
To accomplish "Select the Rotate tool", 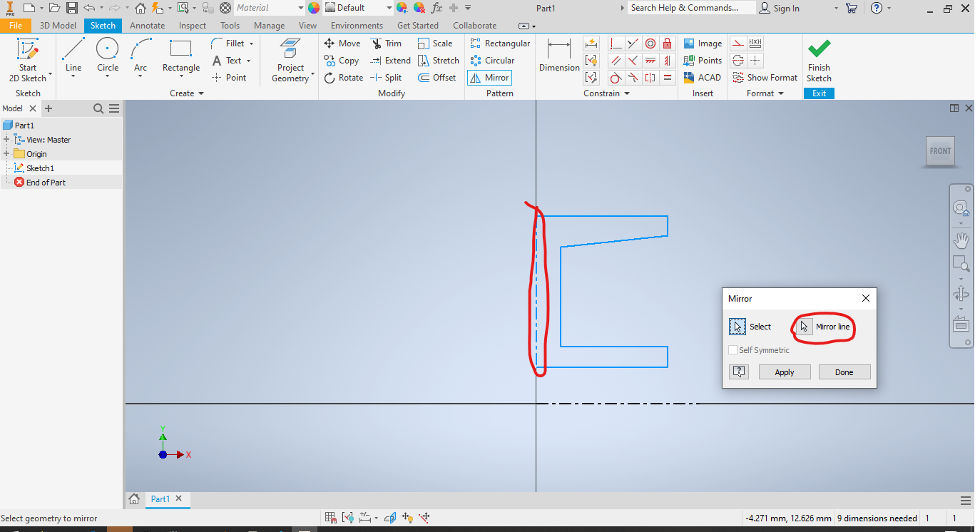I will click(344, 78).
